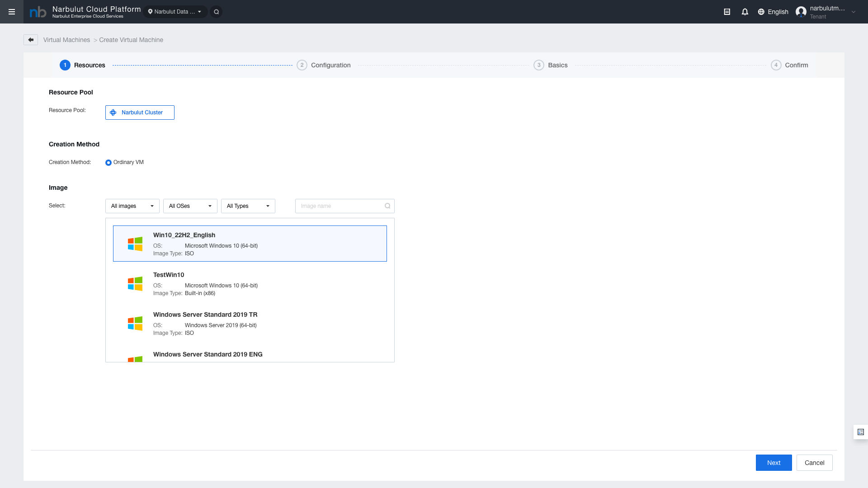Click the user avatar icon
Screen dimensions: 868x488
tap(801, 12)
